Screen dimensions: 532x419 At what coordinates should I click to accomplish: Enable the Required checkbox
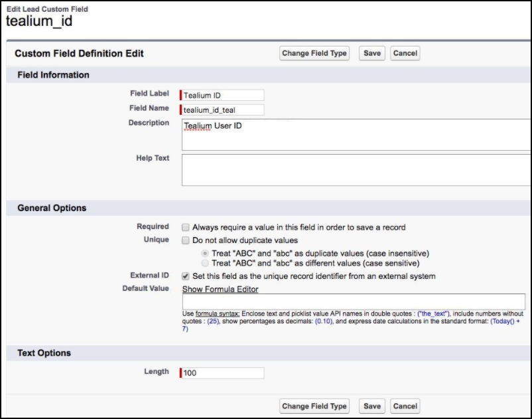pyautogui.click(x=186, y=227)
